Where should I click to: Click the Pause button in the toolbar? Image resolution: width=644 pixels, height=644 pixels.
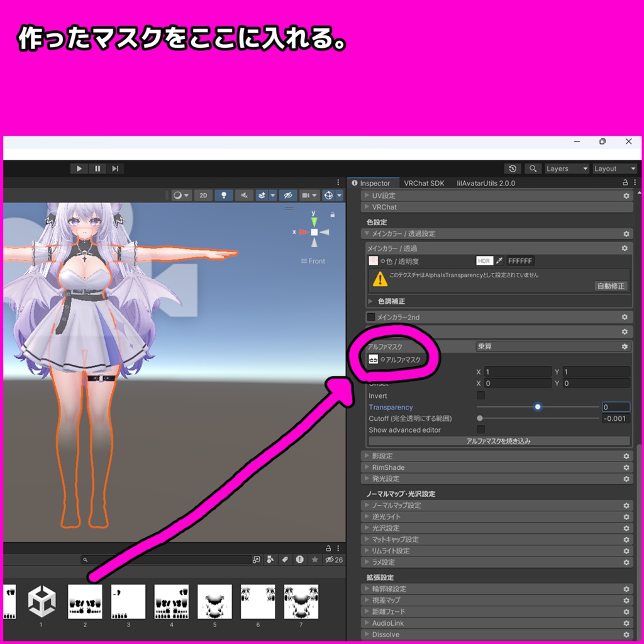pos(97,169)
